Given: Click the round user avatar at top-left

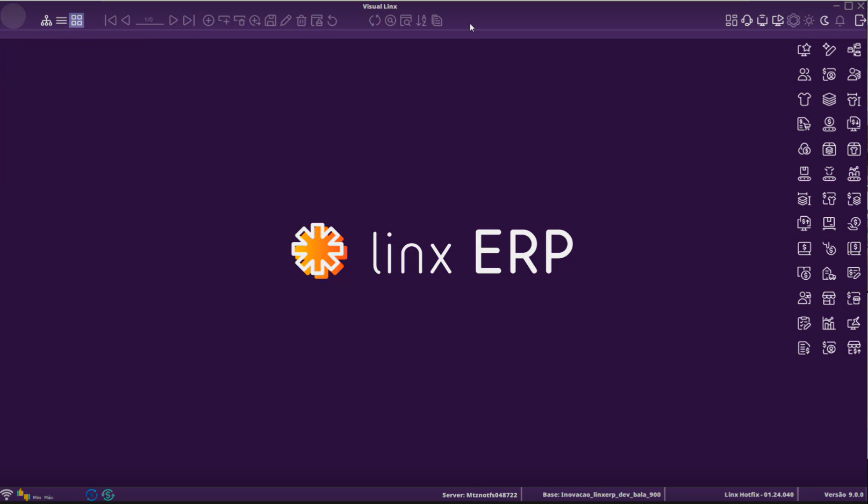Looking at the screenshot, I should tap(13, 16).
